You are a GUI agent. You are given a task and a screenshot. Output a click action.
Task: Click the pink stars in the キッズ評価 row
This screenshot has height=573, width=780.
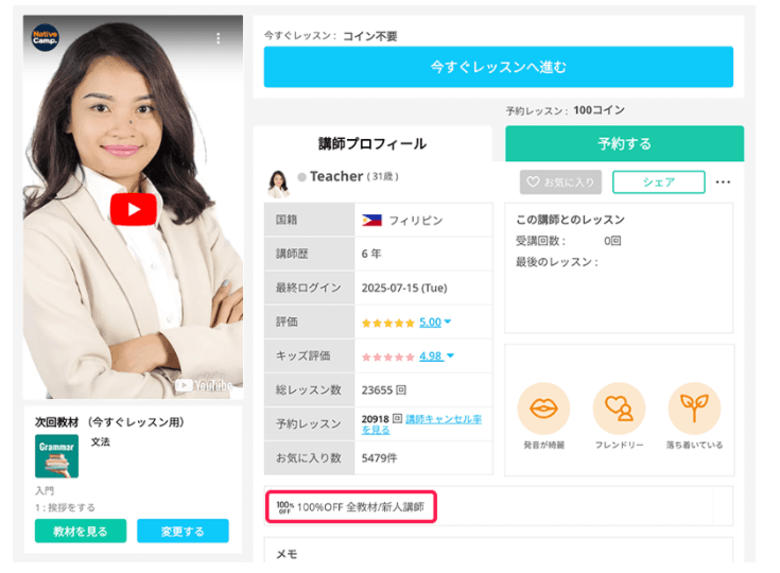point(388,357)
